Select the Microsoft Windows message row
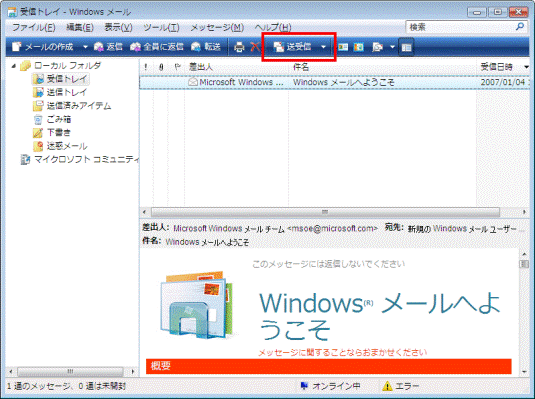Screen dimensions: 535x399 (334, 82)
